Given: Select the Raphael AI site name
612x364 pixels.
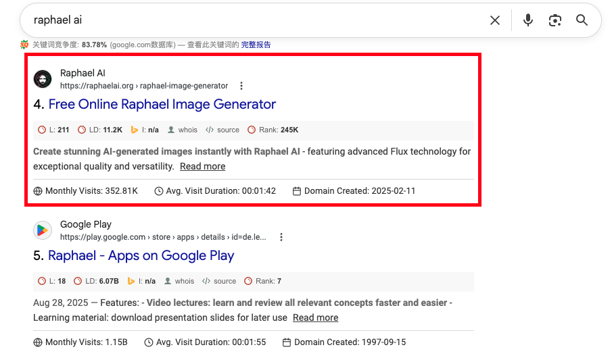Looking at the screenshot, I should (83, 73).
